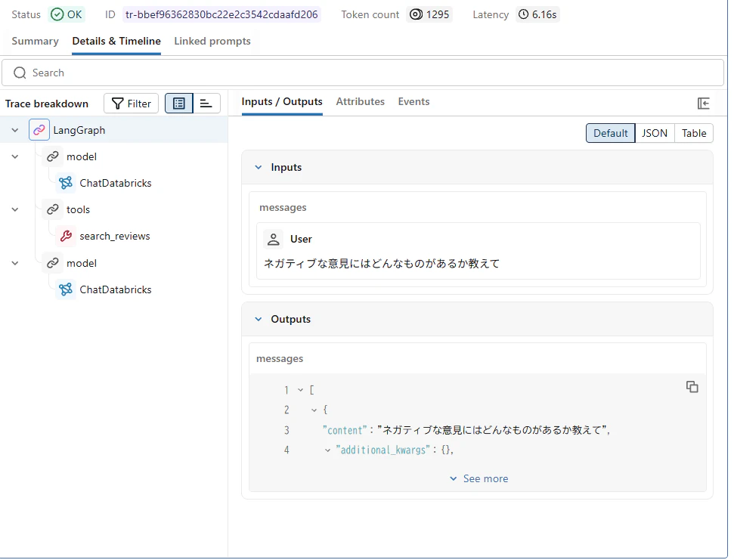This screenshot has width=734, height=560.
Task: Expand output with See more
Action: (479, 478)
